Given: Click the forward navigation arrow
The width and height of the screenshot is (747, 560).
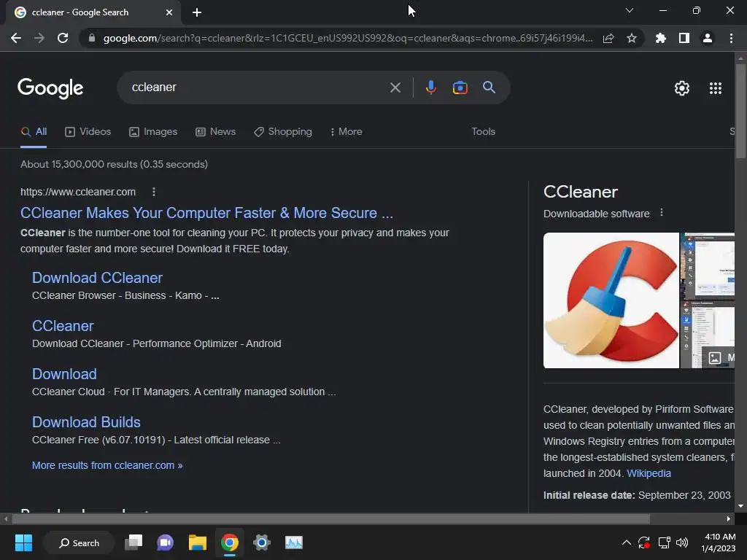Looking at the screenshot, I should (x=39, y=38).
